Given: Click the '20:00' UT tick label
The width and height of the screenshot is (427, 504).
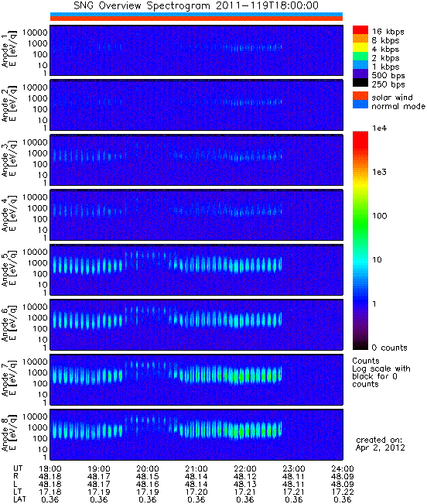Looking at the screenshot, I should (148, 469).
